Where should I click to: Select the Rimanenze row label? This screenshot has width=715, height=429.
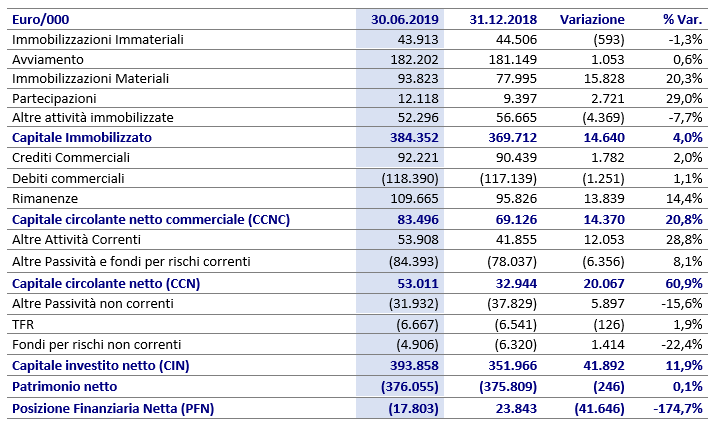(44, 196)
